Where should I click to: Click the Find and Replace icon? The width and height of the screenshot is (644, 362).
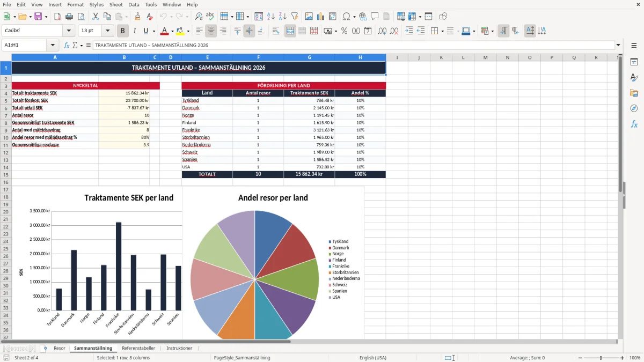pos(199,17)
